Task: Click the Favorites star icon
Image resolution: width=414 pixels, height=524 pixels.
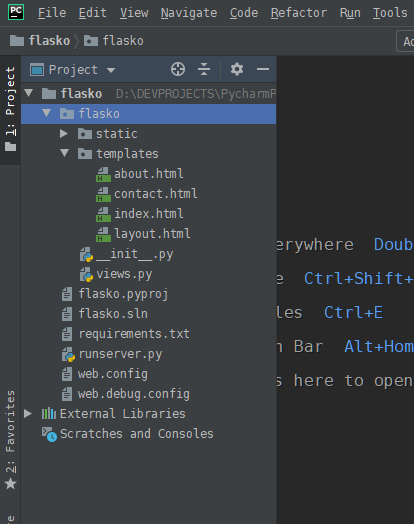Action: [10, 483]
